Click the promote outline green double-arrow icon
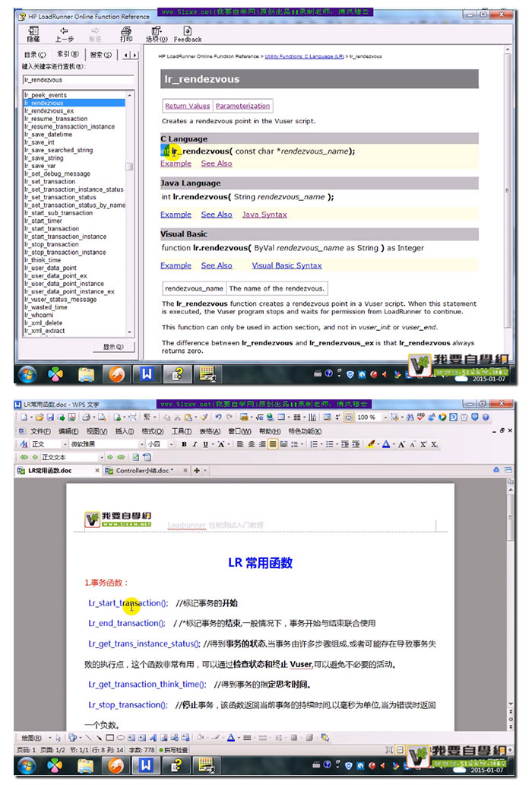The image size is (532, 785). click(24, 457)
